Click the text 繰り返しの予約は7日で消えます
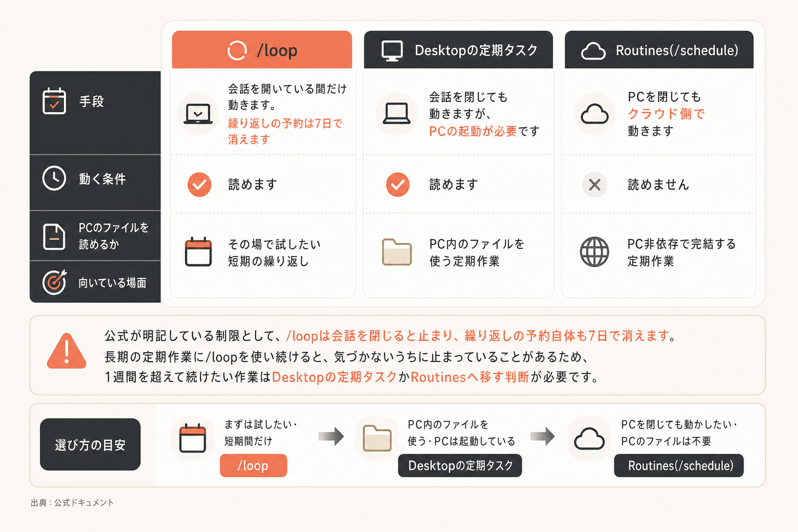This screenshot has width=798, height=532. pyautogui.click(x=285, y=131)
